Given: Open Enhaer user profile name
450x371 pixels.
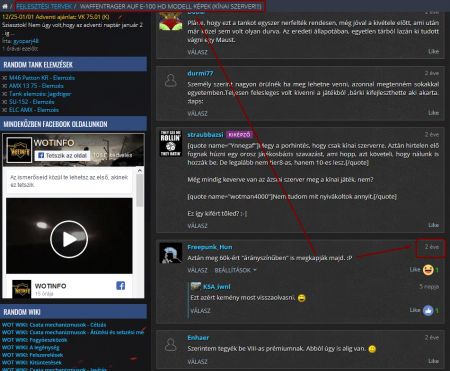Looking at the screenshot, I should (x=198, y=338).
